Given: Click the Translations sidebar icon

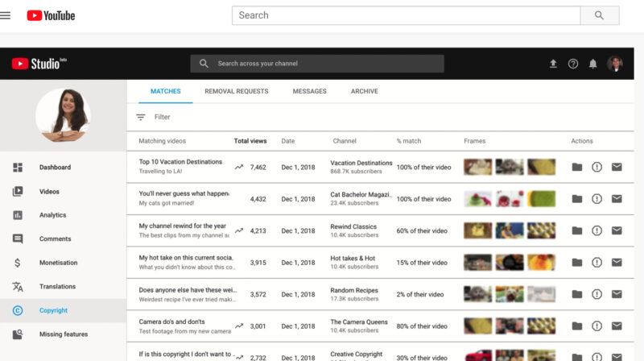Looking at the screenshot, I should 18,287.
